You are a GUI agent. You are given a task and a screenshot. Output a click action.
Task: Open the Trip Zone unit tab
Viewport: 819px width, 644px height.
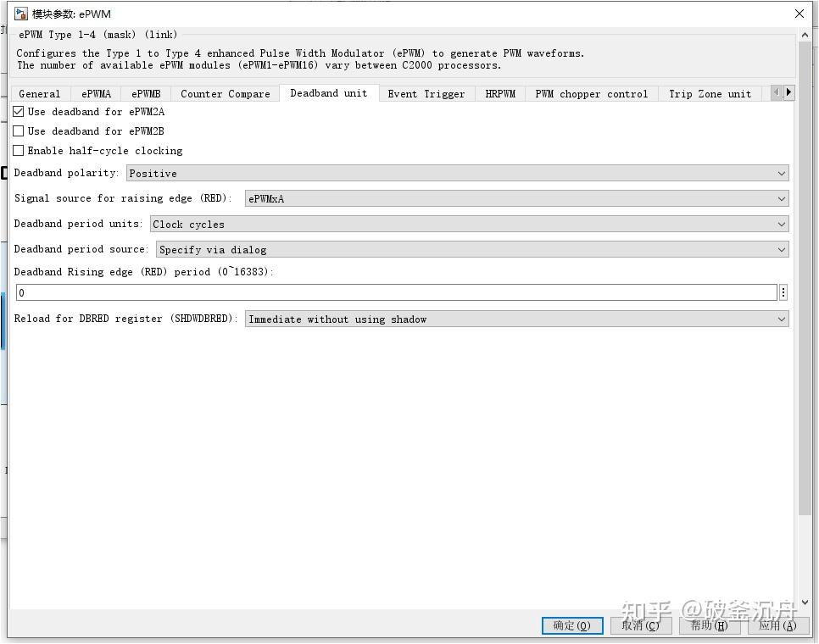pos(709,93)
